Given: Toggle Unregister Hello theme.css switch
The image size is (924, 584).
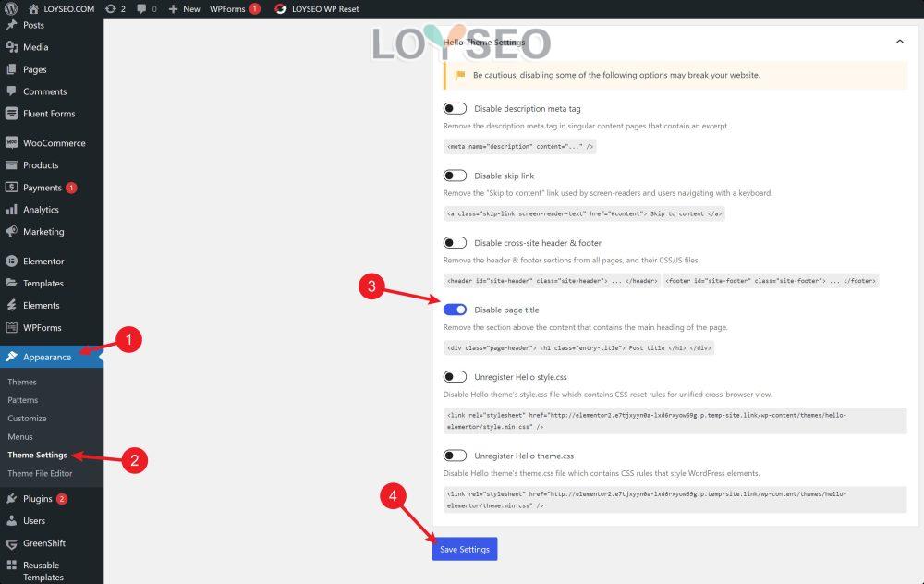Looking at the screenshot, I should [x=455, y=456].
